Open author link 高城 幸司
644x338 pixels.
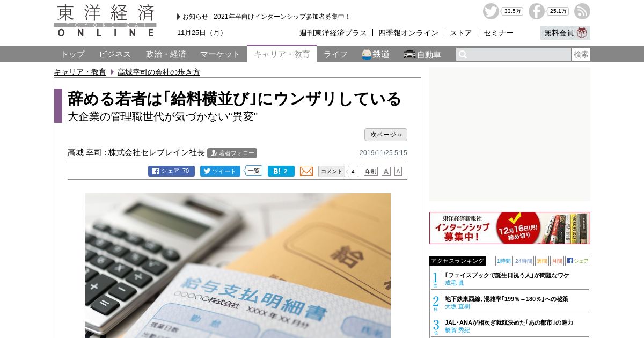click(85, 152)
